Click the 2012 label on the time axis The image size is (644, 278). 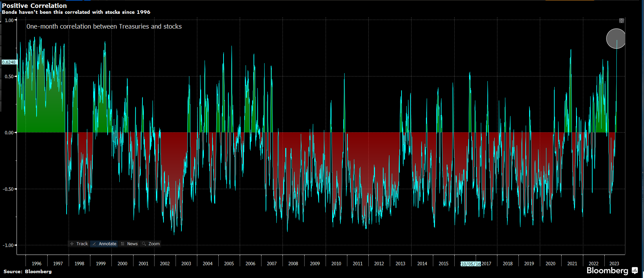coord(379,264)
